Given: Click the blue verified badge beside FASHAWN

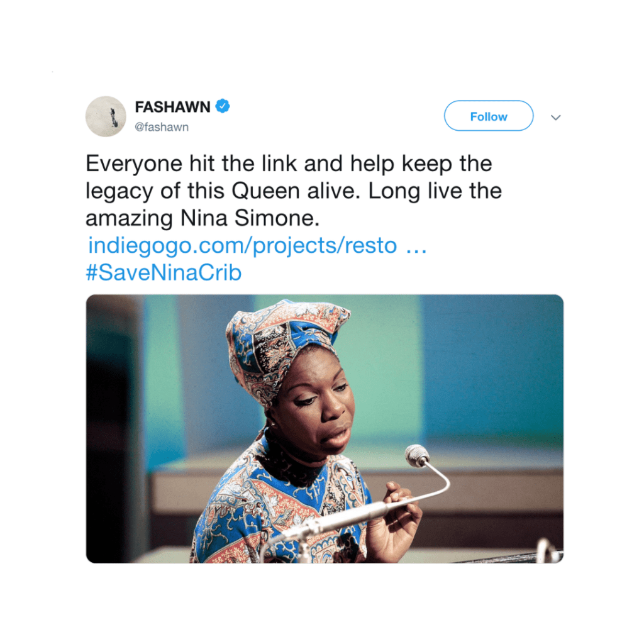Looking at the screenshot, I should [223, 106].
